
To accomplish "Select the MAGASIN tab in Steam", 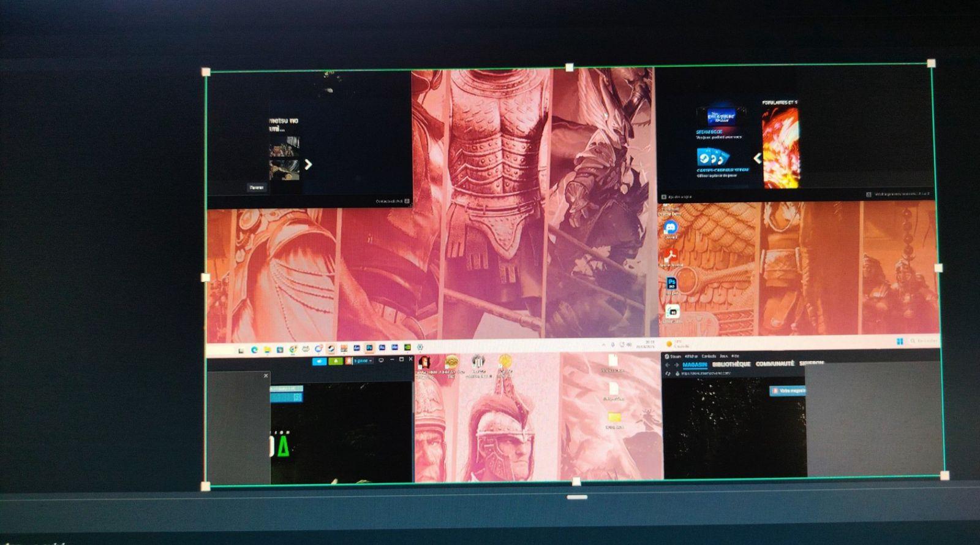I will pos(695,365).
